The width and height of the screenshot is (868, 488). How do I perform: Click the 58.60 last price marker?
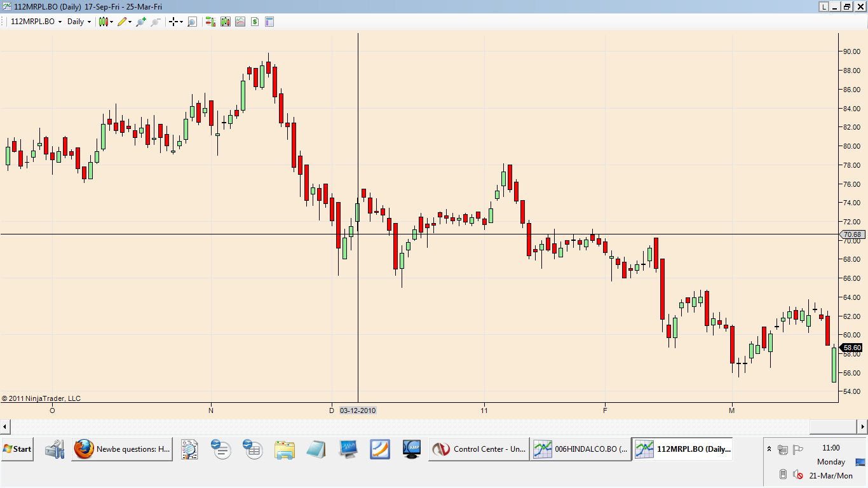click(x=851, y=348)
